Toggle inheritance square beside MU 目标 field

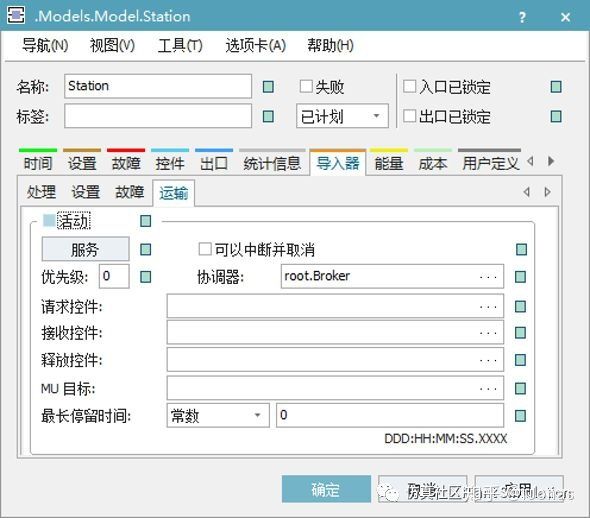pyautogui.click(x=520, y=389)
